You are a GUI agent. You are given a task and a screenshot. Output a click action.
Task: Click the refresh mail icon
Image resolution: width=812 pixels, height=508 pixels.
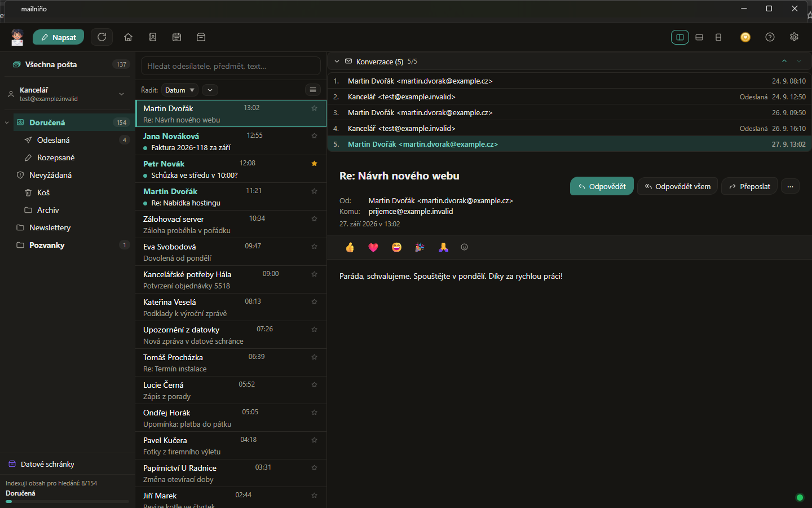click(x=101, y=37)
